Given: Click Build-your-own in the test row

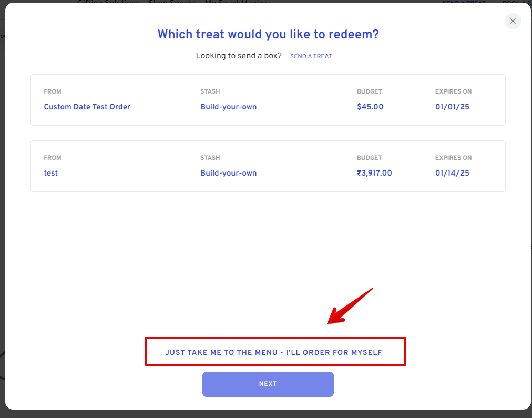Looking at the screenshot, I should point(228,173).
